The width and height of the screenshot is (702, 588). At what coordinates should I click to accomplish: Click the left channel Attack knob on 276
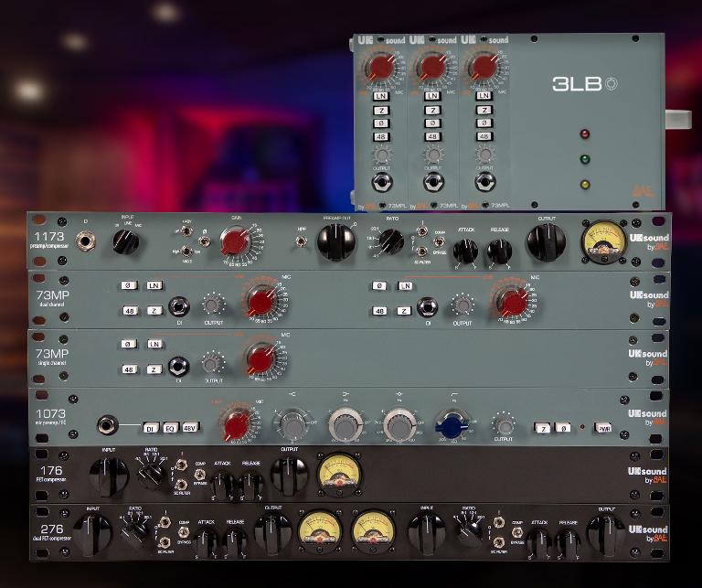point(206,543)
